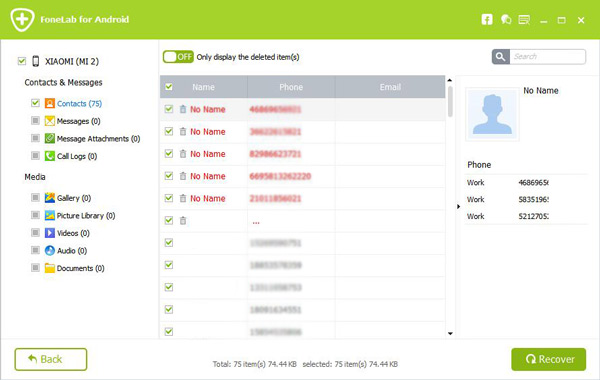This screenshot has width=600, height=380.
Task: Toggle the Call Logs (0) checkbox
Action: 35,155
